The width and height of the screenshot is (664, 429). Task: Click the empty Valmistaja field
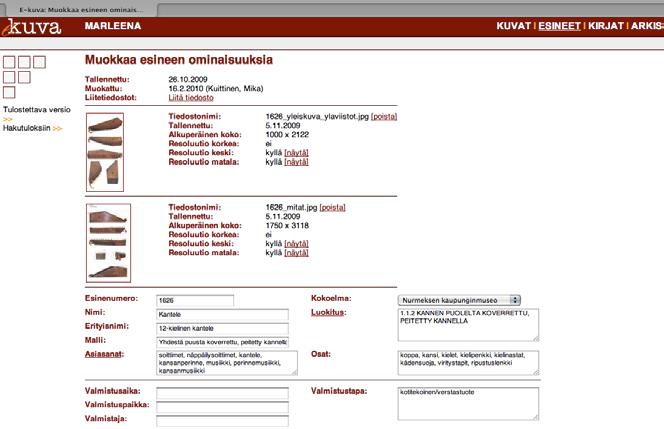[x=222, y=421]
